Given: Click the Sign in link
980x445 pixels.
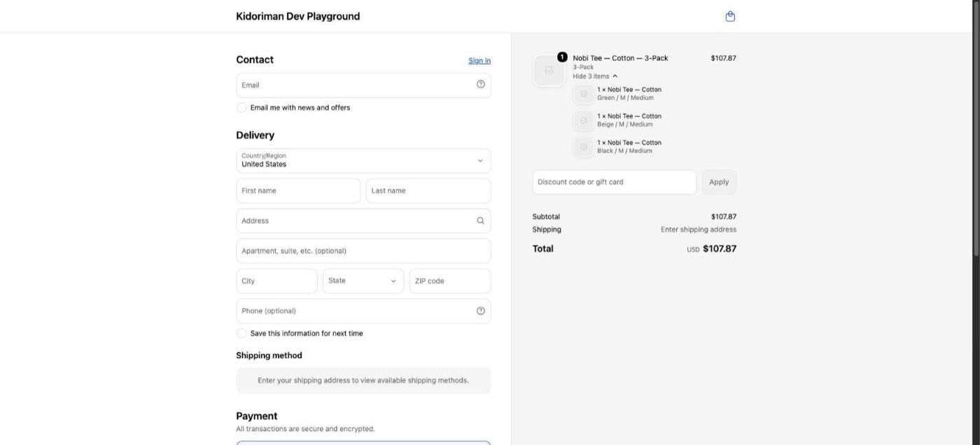Looking at the screenshot, I should point(479,61).
